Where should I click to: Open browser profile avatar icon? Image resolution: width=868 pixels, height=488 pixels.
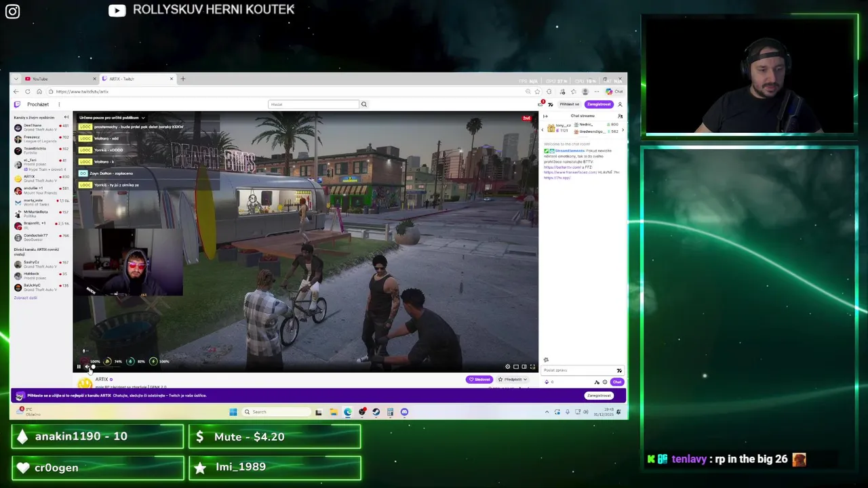[585, 91]
